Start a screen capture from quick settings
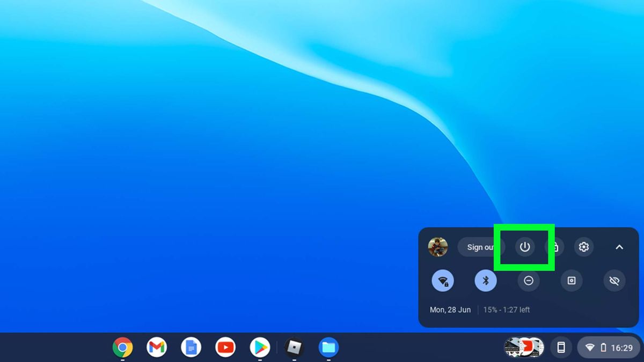This screenshot has width=644, height=362. coord(571,280)
